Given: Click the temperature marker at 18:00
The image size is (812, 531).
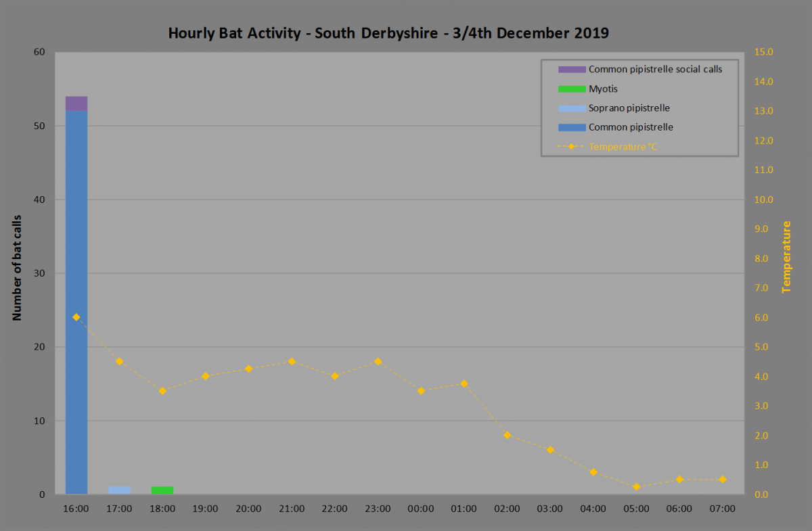Looking at the screenshot, I should [162, 390].
